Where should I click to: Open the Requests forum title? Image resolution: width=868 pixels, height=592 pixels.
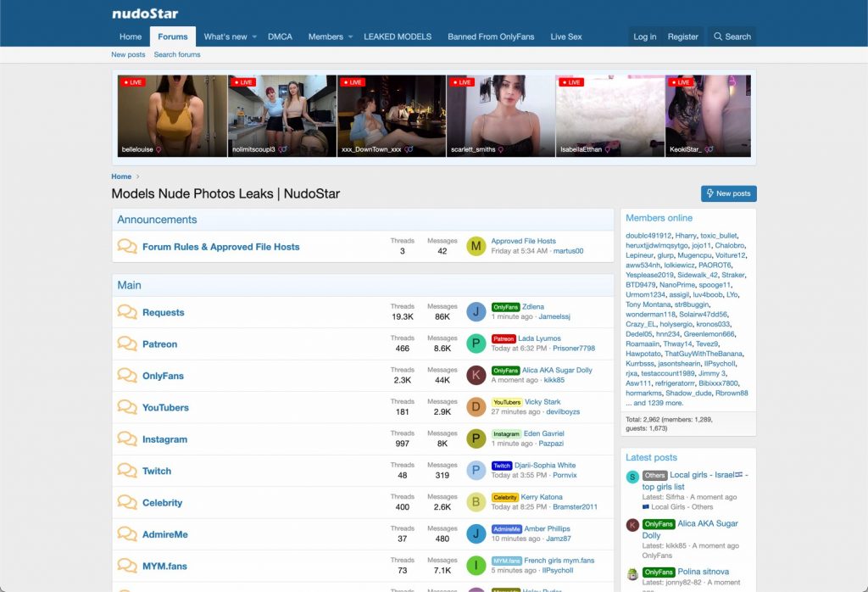click(x=164, y=312)
